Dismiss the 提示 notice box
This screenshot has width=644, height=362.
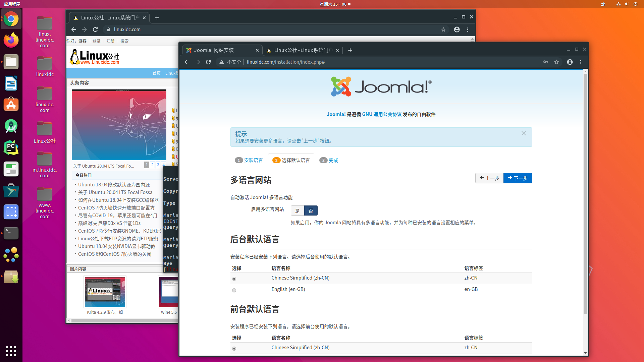(x=524, y=133)
